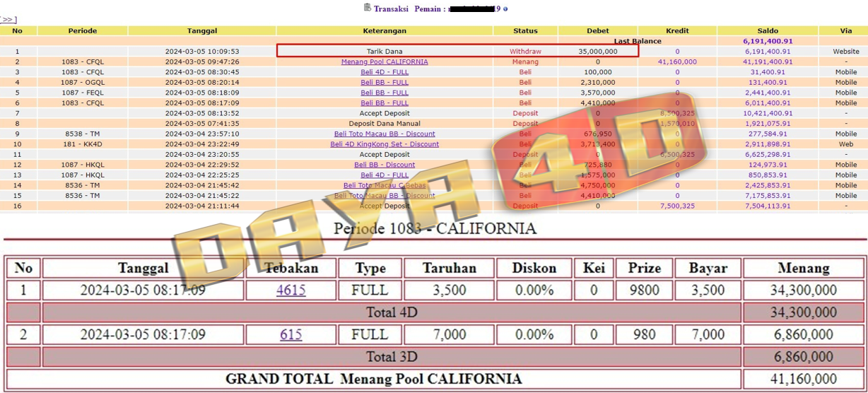The image size is (868, 393).
Task: Click the Tanggal header in transaction table
Action: click(202, 31)
